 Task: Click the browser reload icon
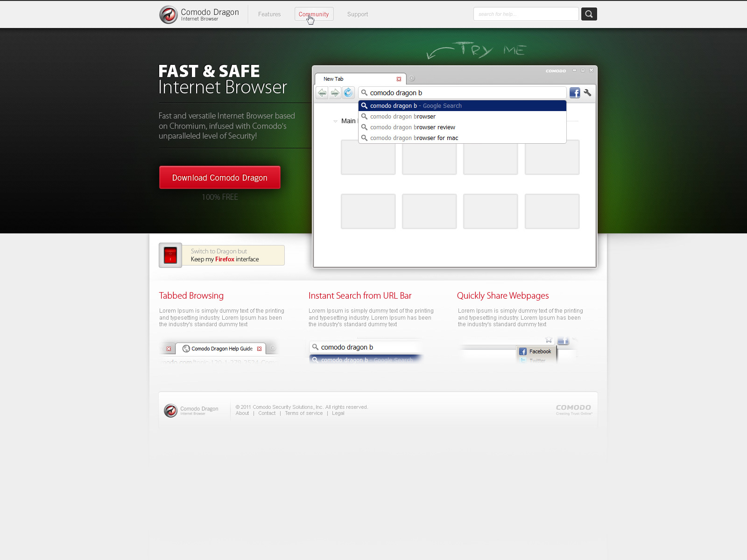(x=348, y=93)
